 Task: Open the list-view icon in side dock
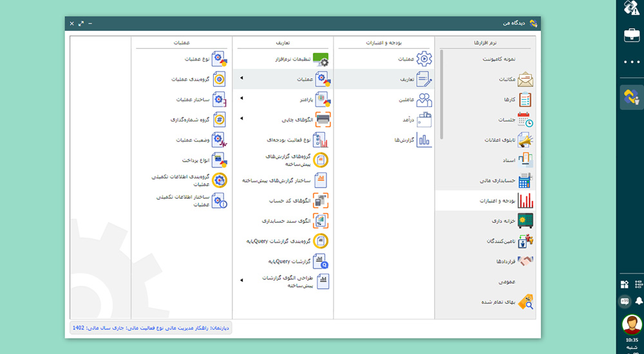[x=639, y=284]
